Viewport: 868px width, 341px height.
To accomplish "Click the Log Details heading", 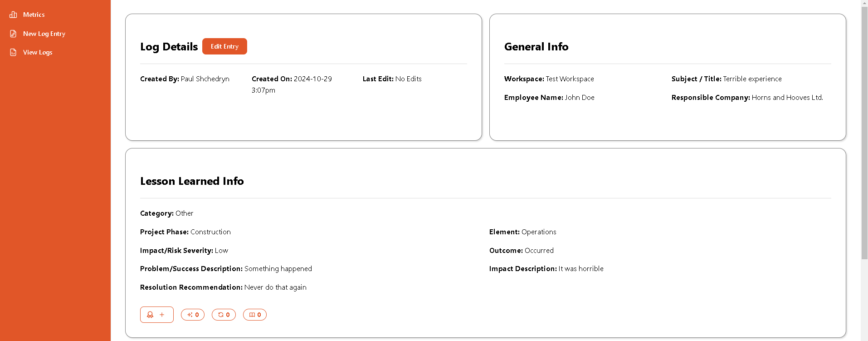I will point(169,47).
